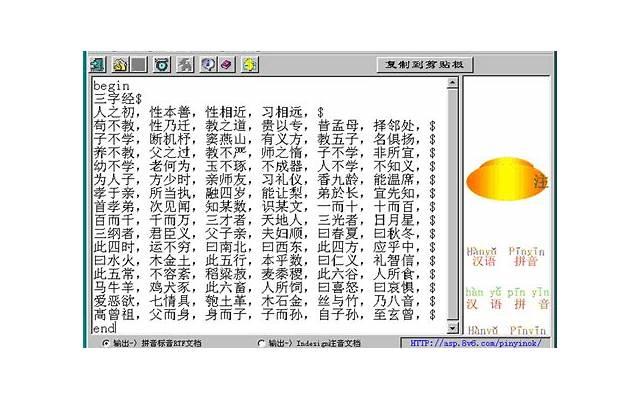The height and width of the screenshot is (400, 640).
Task: Click the text editor scrollbar up arrow
Action: point(452,84)
